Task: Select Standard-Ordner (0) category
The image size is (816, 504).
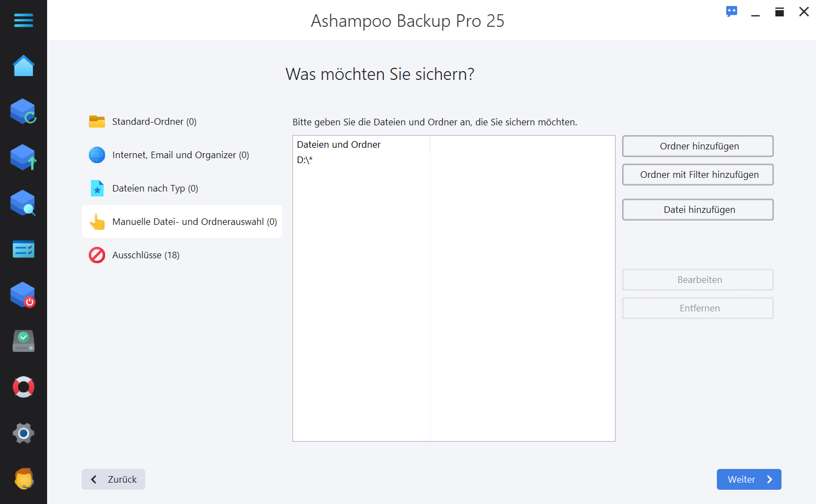Action: click(182, 121)
